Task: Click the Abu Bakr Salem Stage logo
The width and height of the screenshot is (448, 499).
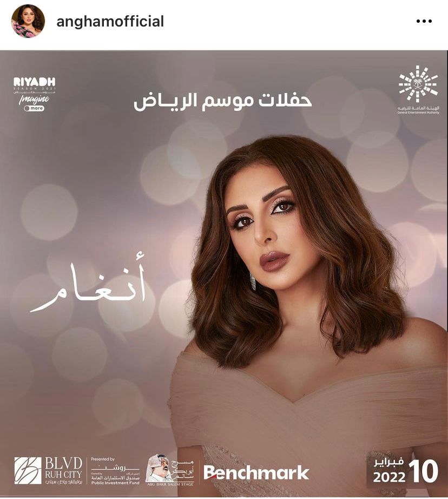Action: [x=169, y=470]
